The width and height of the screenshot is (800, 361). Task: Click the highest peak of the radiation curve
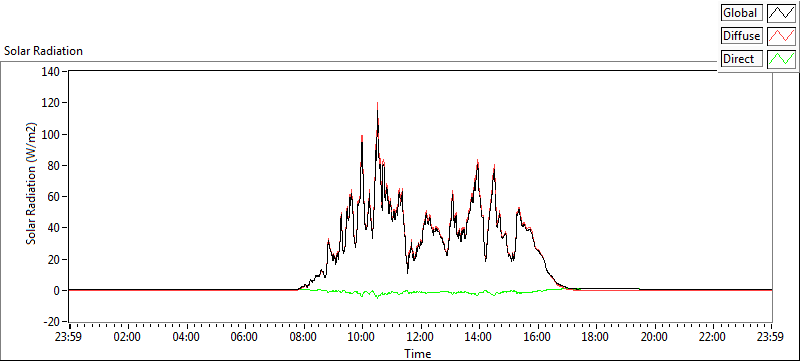coord(378,104)
